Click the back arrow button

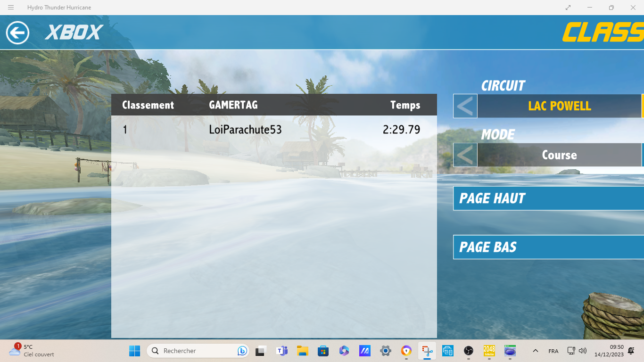[x=17, y=33]
